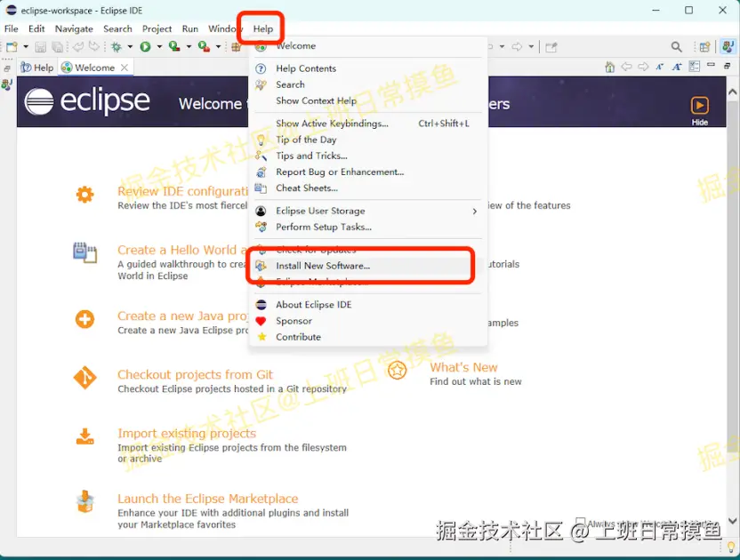This screenshot has width=740, height=560.
Task: Click the magnifier Search icon in toolbar
Action: coord(676,47)
